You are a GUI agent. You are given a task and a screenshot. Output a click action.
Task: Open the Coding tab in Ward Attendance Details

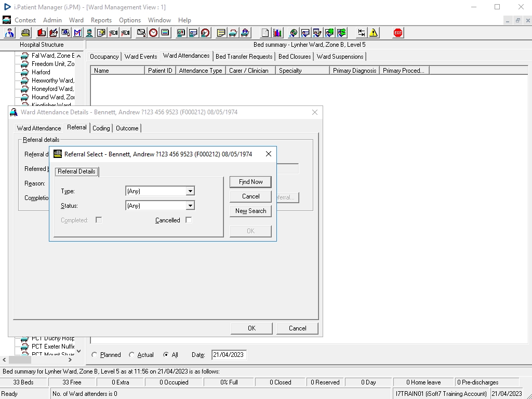[x=101, y=128]
